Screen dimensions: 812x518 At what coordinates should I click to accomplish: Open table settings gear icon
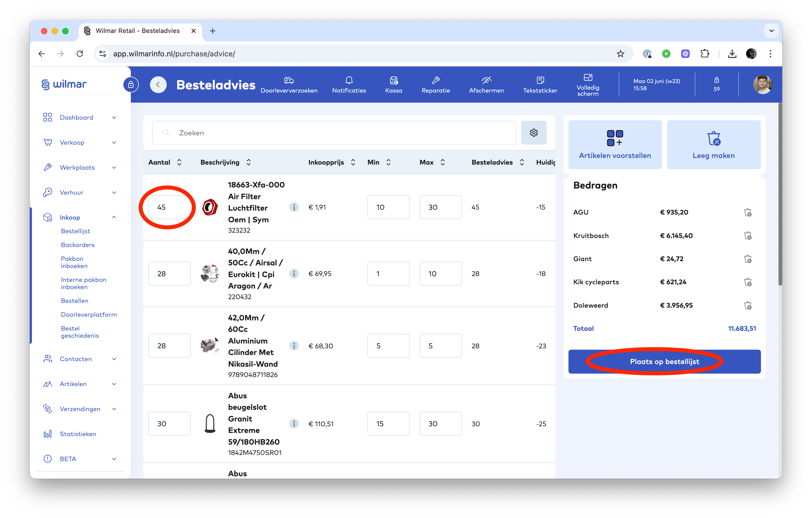click(533, 133)
